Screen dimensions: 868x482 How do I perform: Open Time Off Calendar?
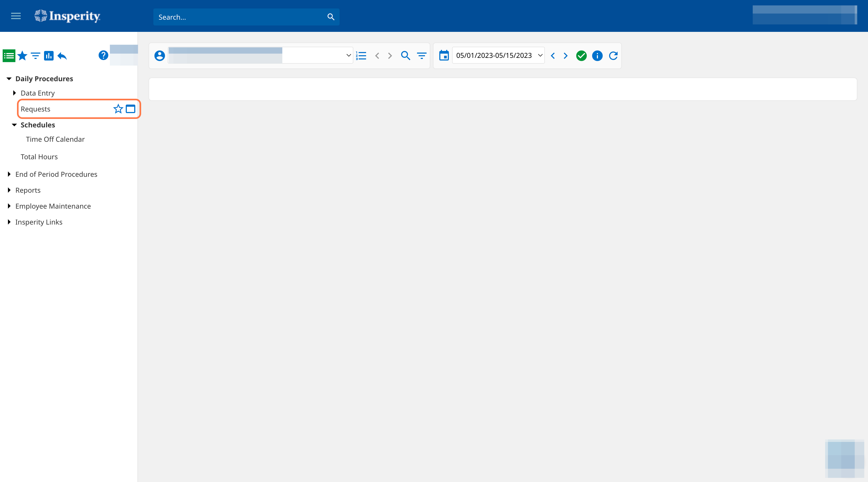pos(55,139)
